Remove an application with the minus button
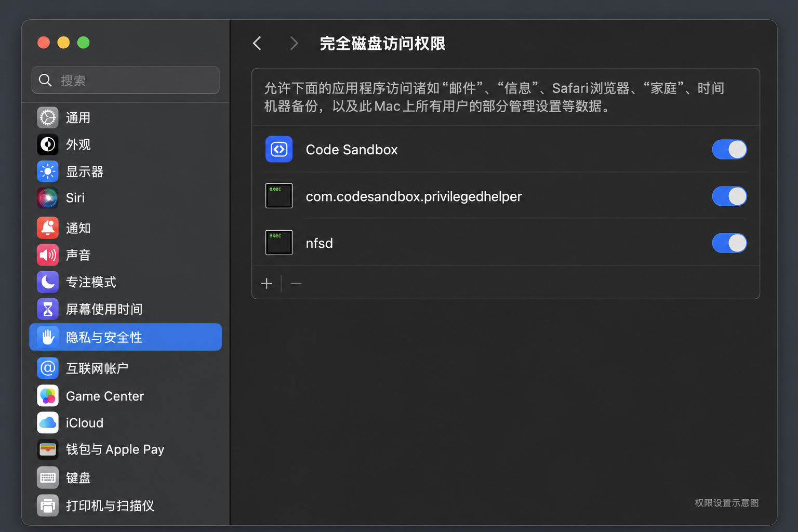 click(x=296, y=283)
